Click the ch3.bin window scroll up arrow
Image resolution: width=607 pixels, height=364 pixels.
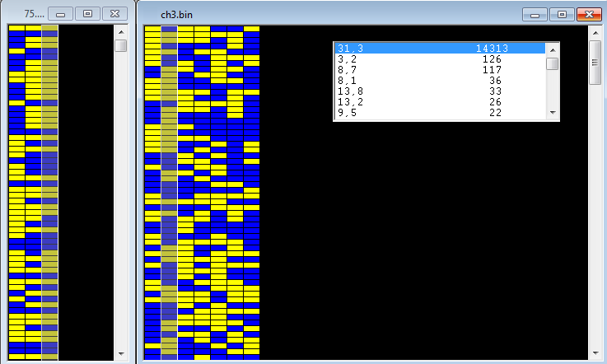(595, 31)
